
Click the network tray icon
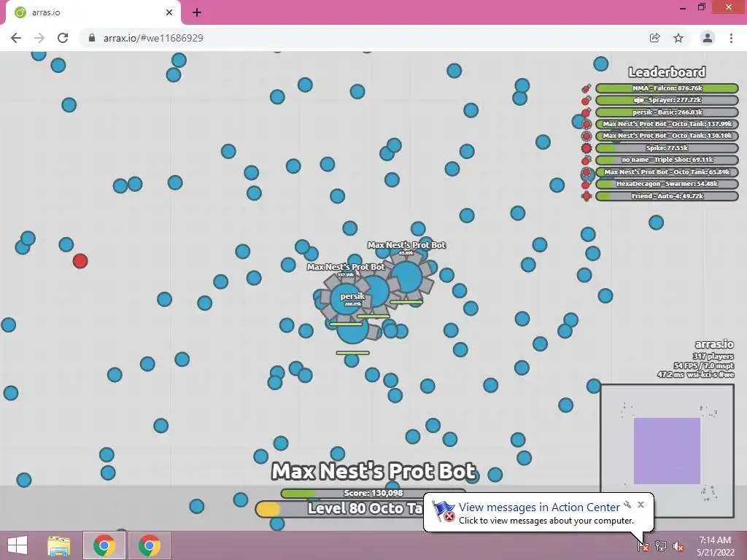pyautogui.click(x=661, y=545)
